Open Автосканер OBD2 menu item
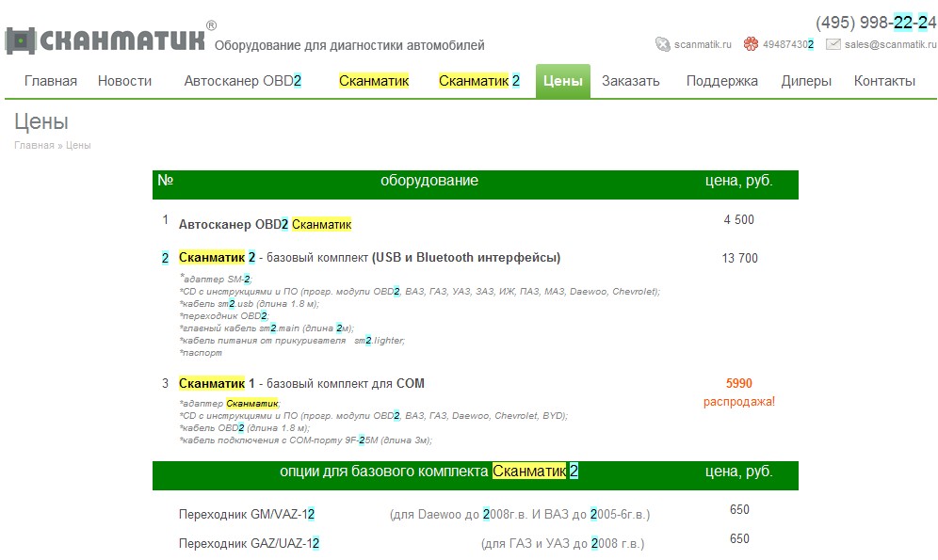Viewport: 938px width, 560px height. 242,81
